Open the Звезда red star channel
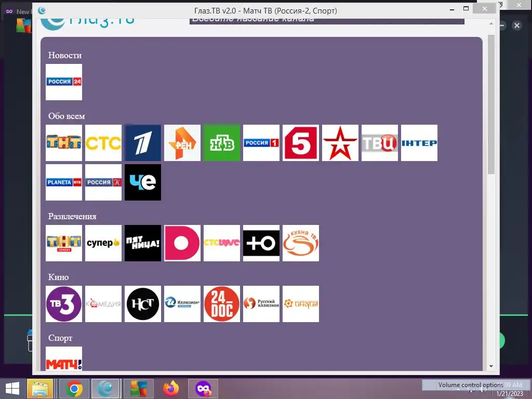This screenshot has height=399, width=532. (x=340, y=143)
